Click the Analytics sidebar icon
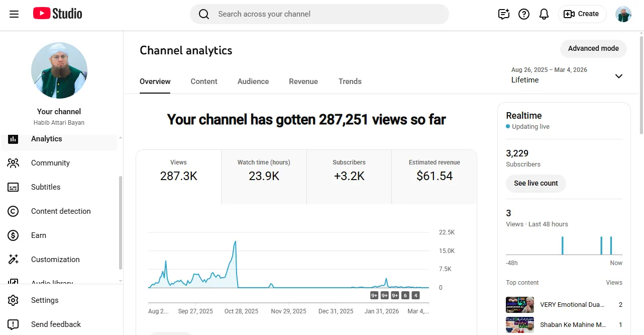The image size is (644, 335). tap(13, 139)
